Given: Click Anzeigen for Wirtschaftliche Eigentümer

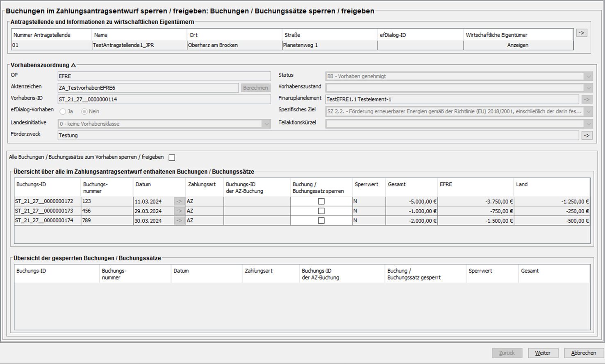Looking at the screenshot, I should click(x=518, y=45).
